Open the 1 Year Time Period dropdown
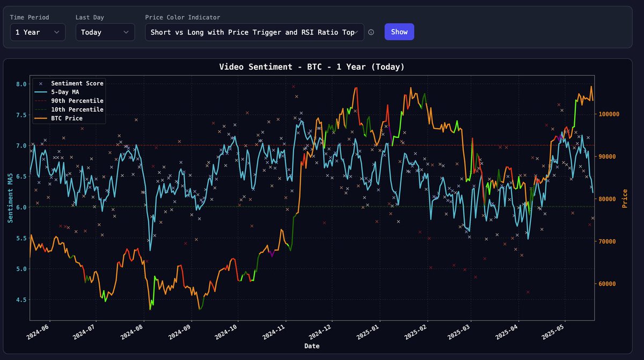This screenshot has height=360, width=644. [x=38, y=32]
